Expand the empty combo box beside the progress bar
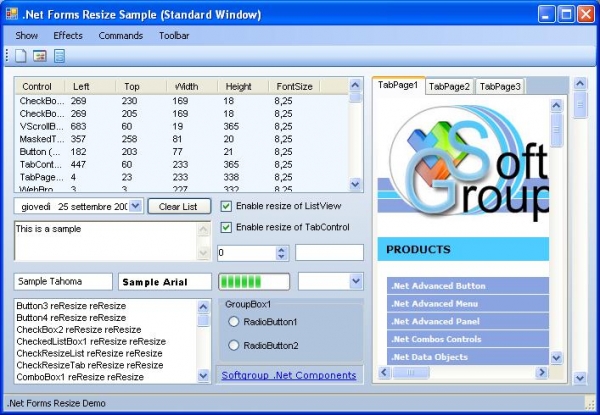The width and height of the screenshot is (600, 415). pyautogui.click(x=356, y=282)
